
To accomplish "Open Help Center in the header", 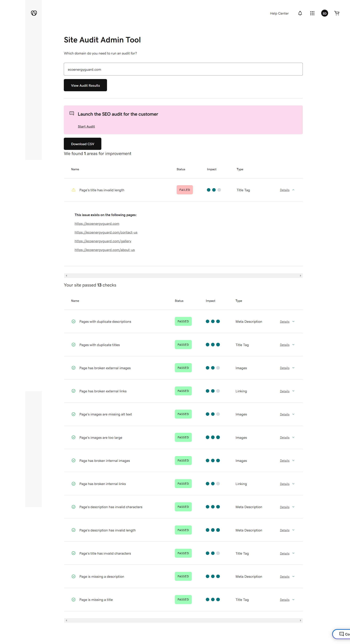I will [279, 13].
